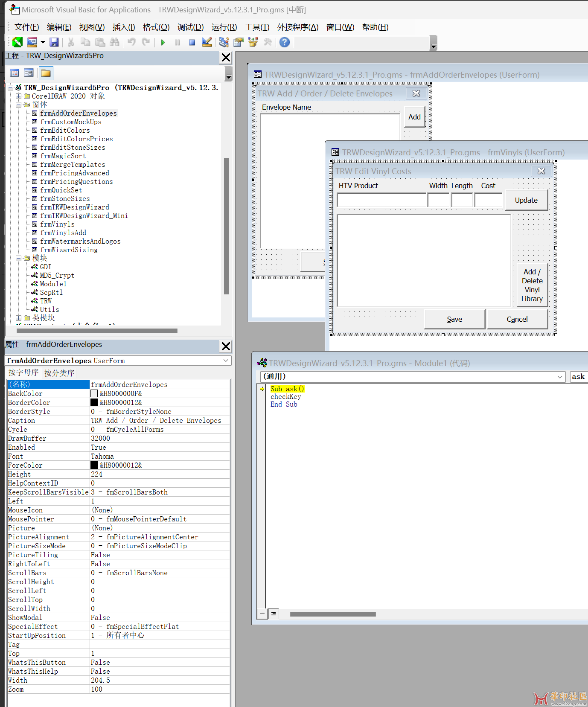Click Add / Delete Vinyl Library button
Screen dimensions: 588x707
tap(532, 285)
